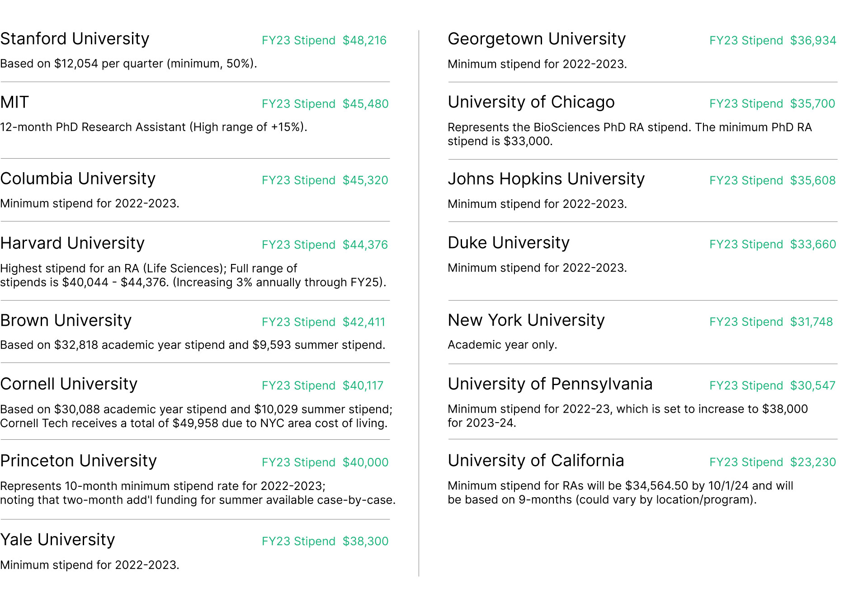This screenshot has height=593, width=868.
Task: Open the Columbia University entry title
Action: pyautogui.click(x=78, y=179)
